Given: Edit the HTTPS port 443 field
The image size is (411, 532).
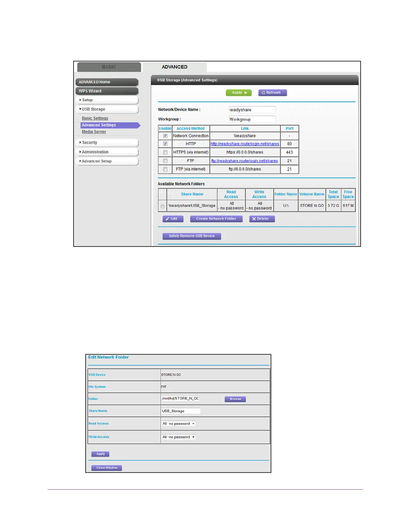Looking at the screenshot, I should [x=289, y=152].
